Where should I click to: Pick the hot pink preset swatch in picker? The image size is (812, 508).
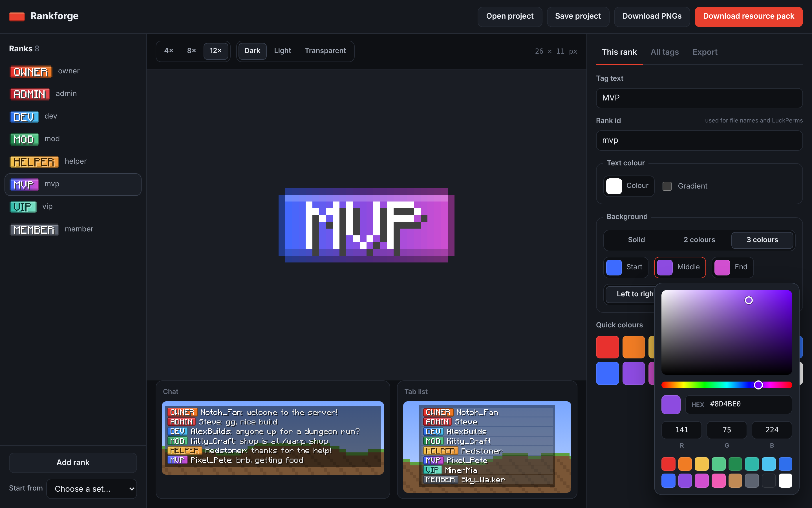click(x=718, y=481)
